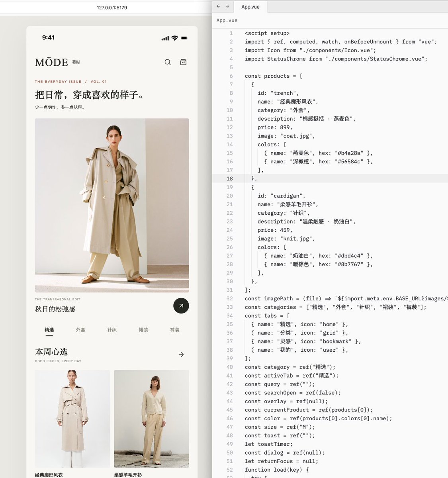The height and width of the screenshot is (478, 448).
Task: Open the 经典廓形风衣 product image card
Action: point(72,419)
